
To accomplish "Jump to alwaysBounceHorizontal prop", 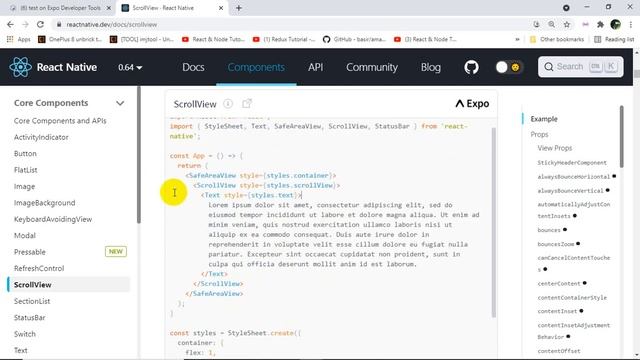I will [573, 176].
